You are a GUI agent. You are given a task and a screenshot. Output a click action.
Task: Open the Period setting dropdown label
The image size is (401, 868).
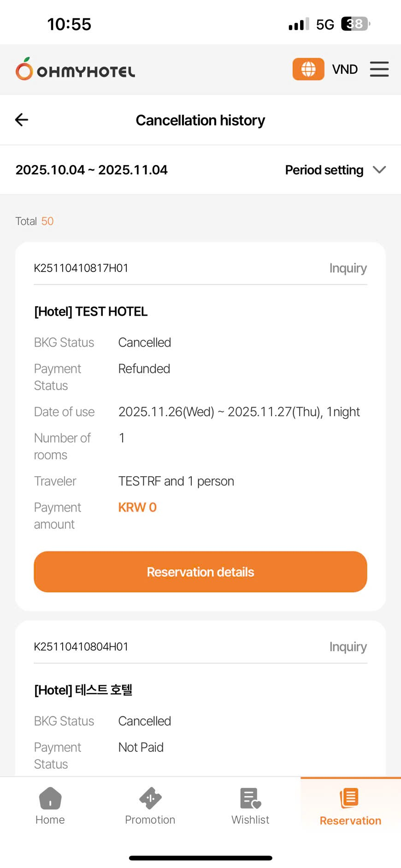[x=324, y=170]
